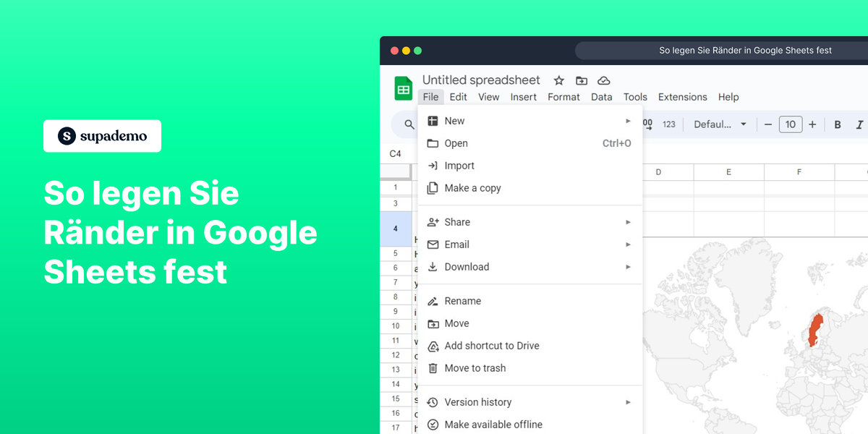This screenshot has width=868, height=434.
Task: Open the Format menu
Action: point(563,97)
